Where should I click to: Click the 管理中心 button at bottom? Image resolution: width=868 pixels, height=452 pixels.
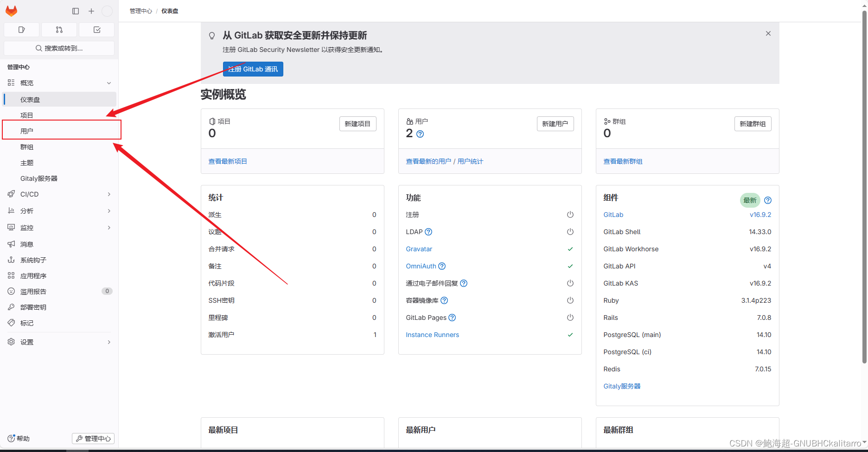93,439
